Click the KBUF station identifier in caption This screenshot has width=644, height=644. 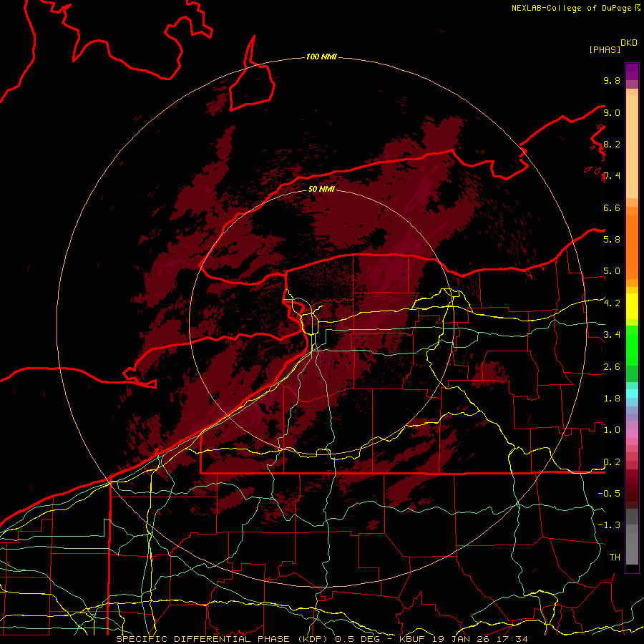click(413, 639)
